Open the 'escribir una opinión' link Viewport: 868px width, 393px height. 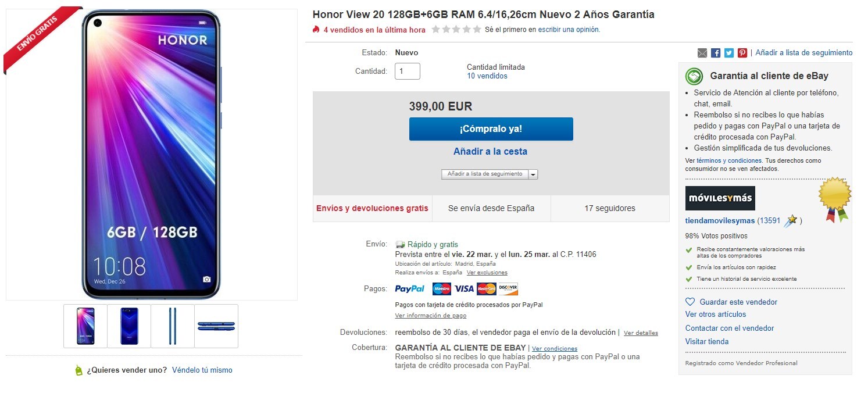pos(568,30)
